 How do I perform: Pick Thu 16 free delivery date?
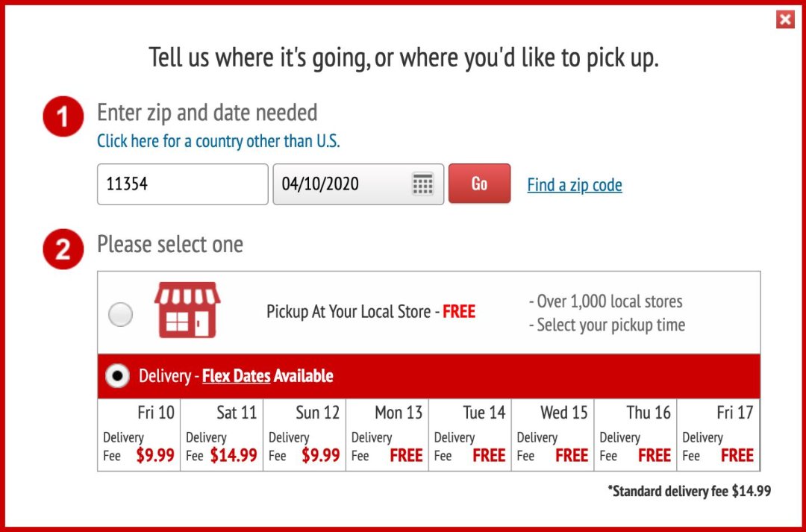click(636, 435)
